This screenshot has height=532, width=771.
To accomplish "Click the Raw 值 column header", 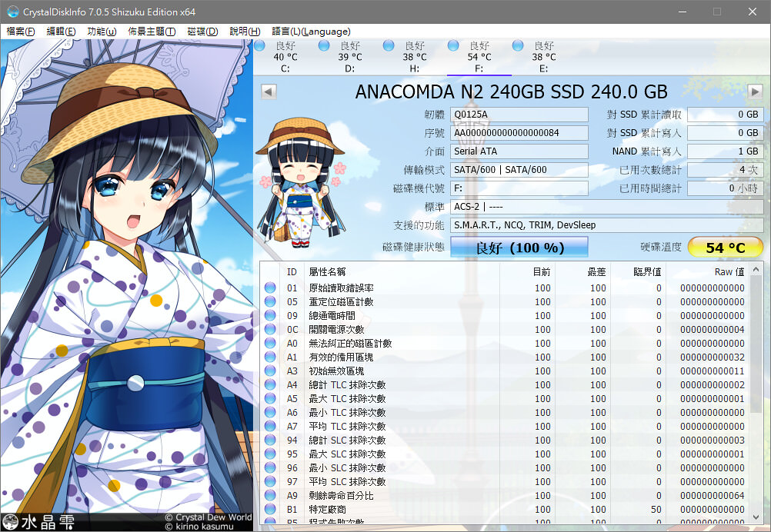I will (x=707, y=271).
